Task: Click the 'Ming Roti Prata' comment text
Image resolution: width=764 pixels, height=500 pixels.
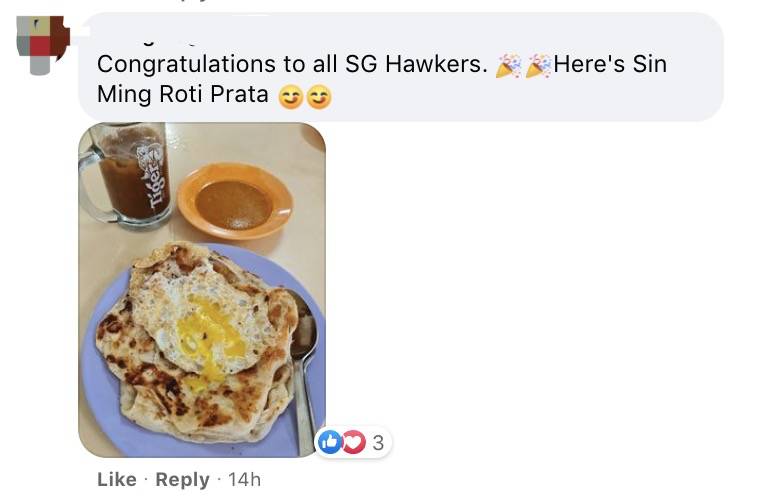Action: 183,95
